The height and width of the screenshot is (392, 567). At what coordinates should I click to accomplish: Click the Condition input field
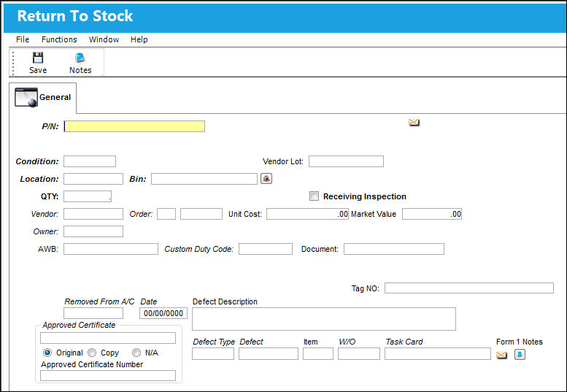[90, 161]
